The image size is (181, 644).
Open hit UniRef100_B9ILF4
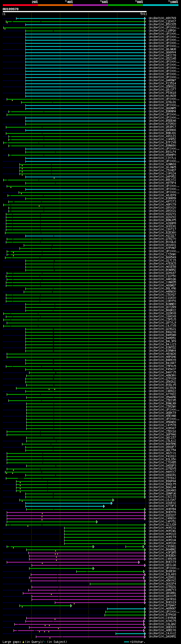(x=162, y=152)
